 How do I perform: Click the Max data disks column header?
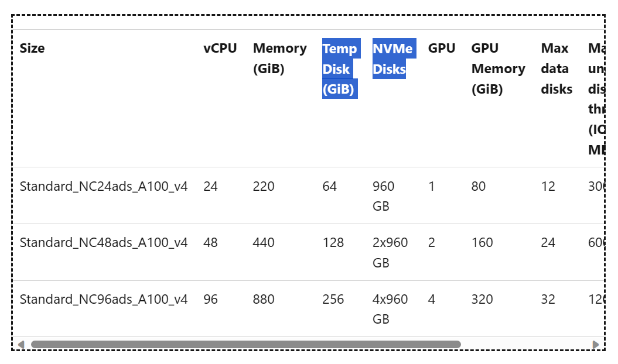(x=554, y=68)
